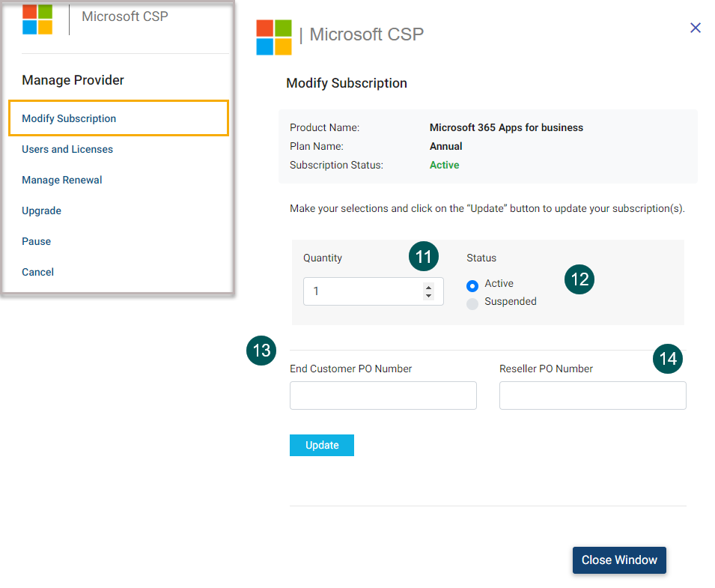Click the Status label

coord(481,258)
